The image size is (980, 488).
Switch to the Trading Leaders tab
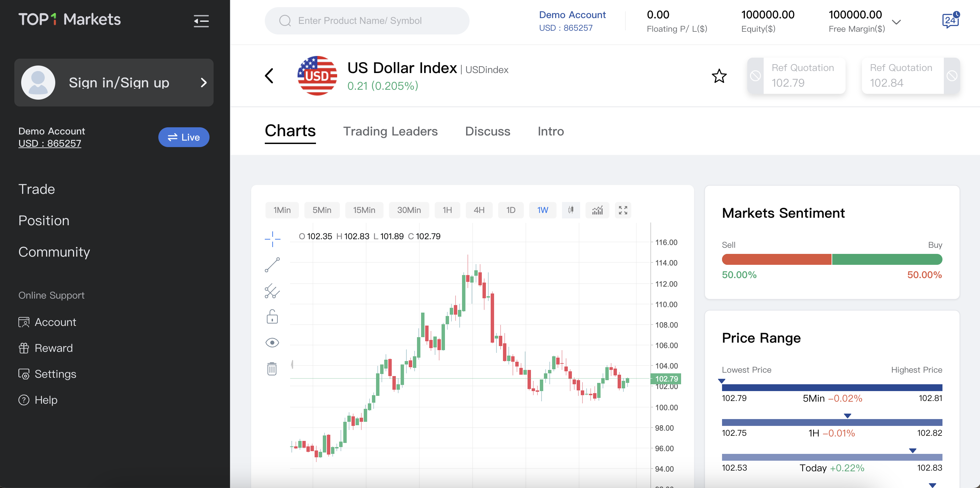[x=390, y=131]
